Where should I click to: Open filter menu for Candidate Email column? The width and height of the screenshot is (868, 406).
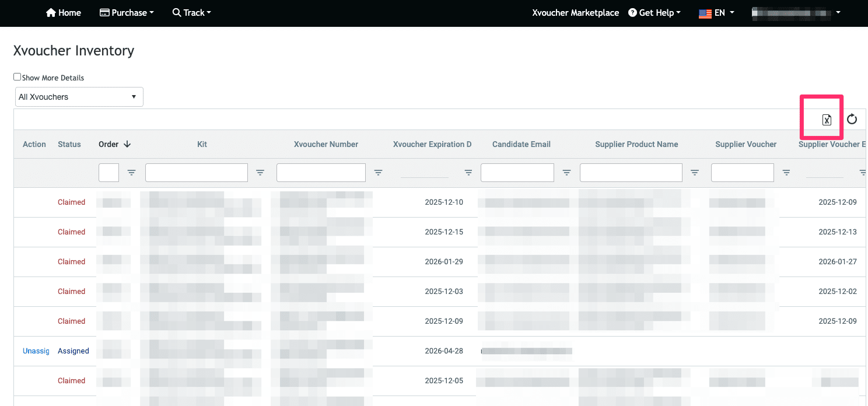tap(566, 173)
